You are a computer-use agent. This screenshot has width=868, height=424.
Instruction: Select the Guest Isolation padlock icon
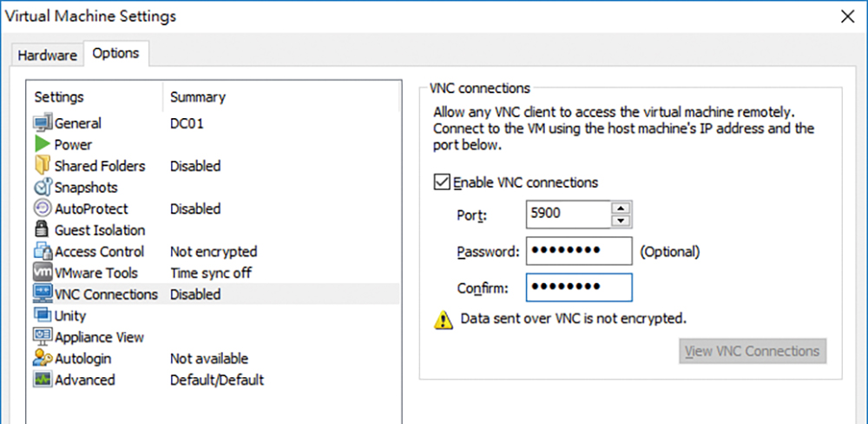(42, 230)
